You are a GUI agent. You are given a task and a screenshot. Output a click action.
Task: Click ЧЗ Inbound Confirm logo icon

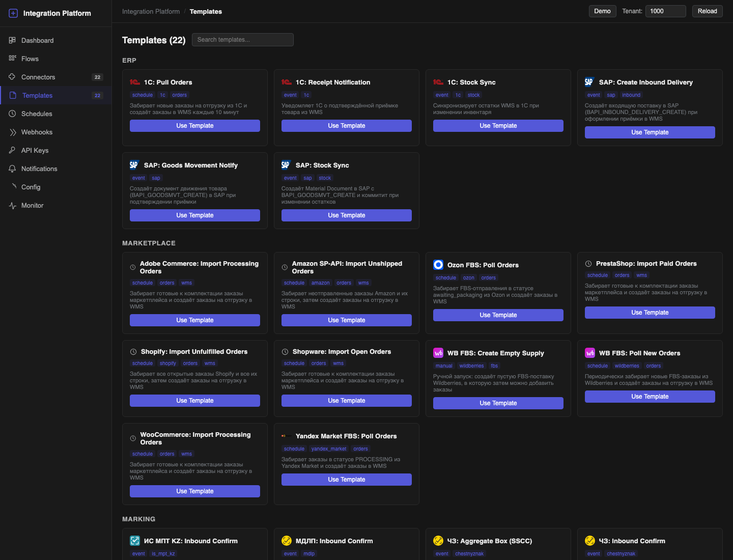tap(590, 541)
